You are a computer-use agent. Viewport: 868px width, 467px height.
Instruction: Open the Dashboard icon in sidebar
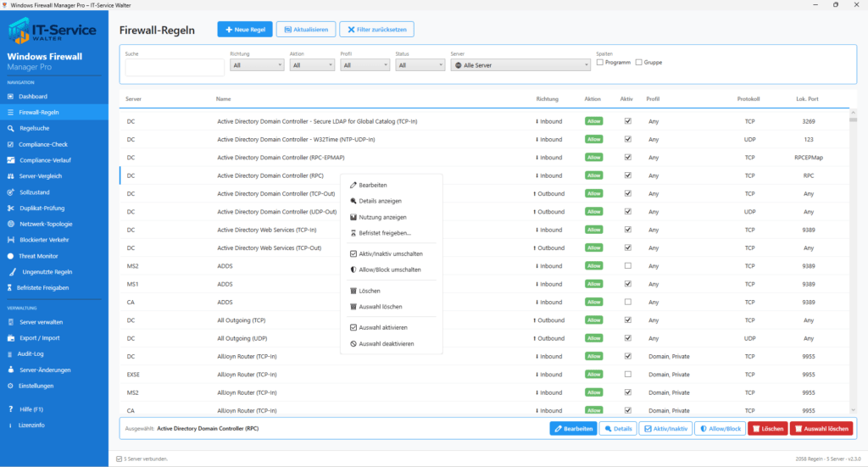point(10,97)
